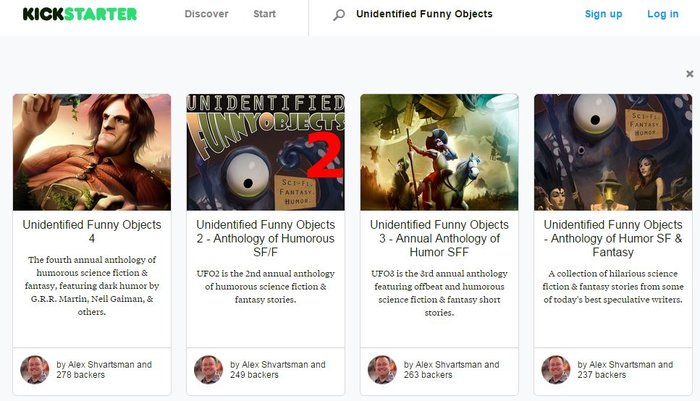Click the creator avatar on the UFO 2 card
The image size is (700, 401).
(208, 370)
